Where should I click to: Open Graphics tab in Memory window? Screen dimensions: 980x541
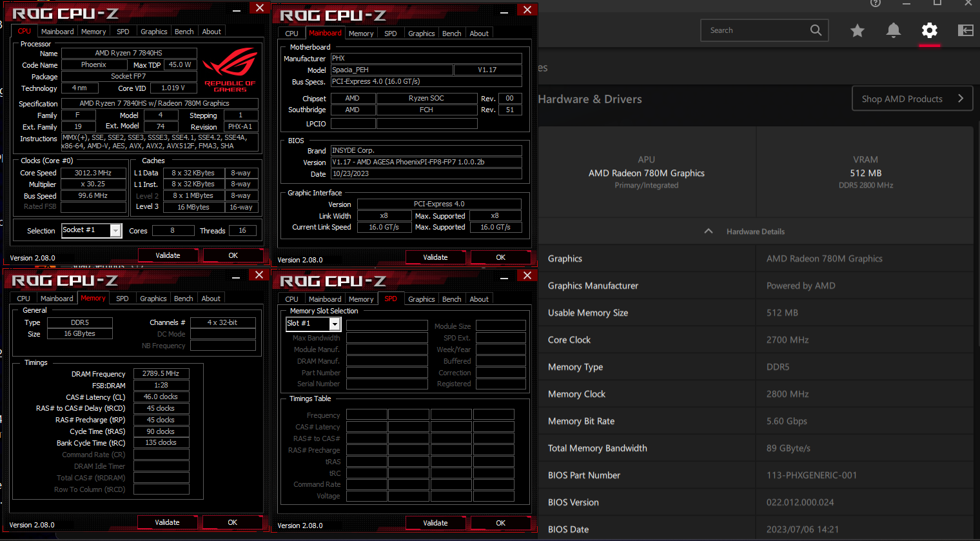[153, 299]
